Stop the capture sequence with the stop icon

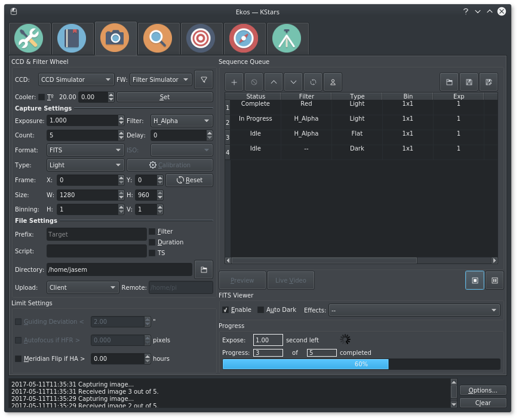click(x=475, y=280)
